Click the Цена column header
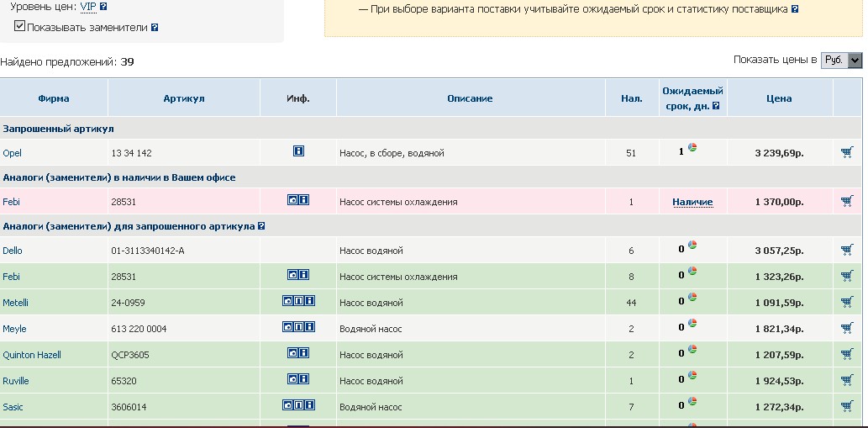Image resolution: width=868 pixels, height=428 pixels. [779, 98]
